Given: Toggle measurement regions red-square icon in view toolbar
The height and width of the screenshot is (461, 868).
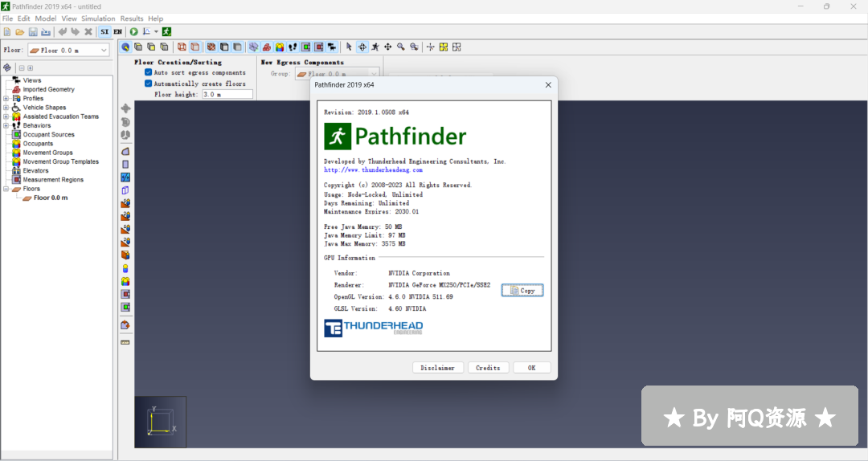Looking at the screenshot, I should pos(318,47).
